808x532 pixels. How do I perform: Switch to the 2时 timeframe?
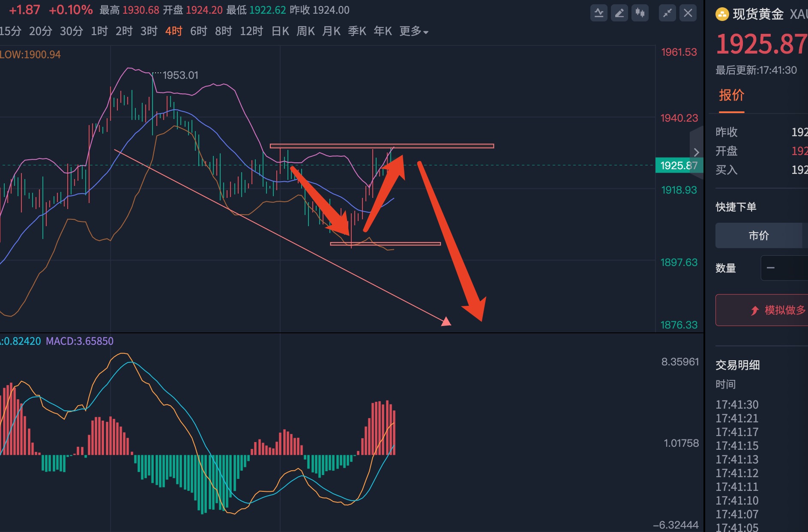coord(124,31)
